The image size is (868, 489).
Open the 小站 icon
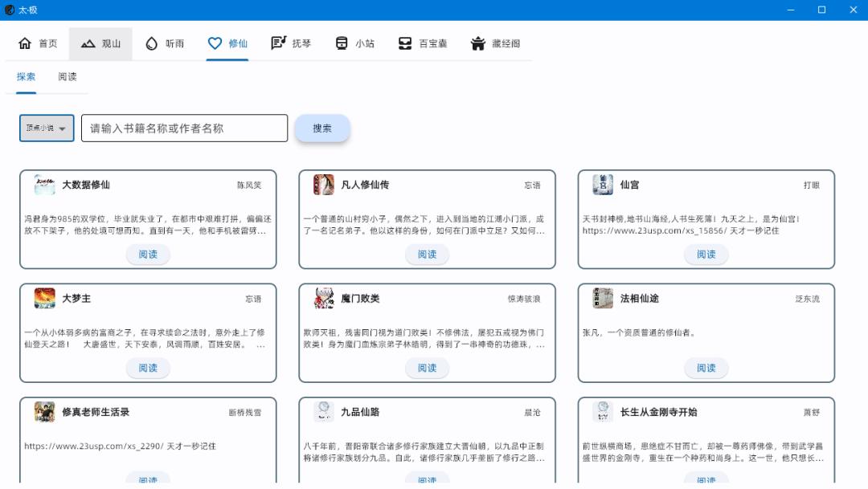[342, 44]
